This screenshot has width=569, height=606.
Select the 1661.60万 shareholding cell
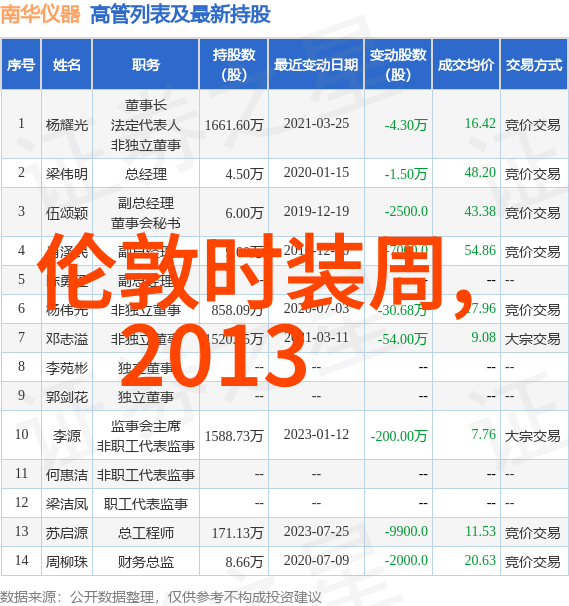click(x=234, y=125)
